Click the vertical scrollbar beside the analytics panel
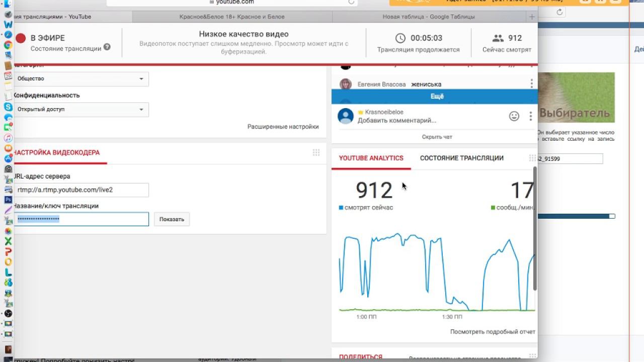This screenshot has width=644, height=362. tap(535, 229)
